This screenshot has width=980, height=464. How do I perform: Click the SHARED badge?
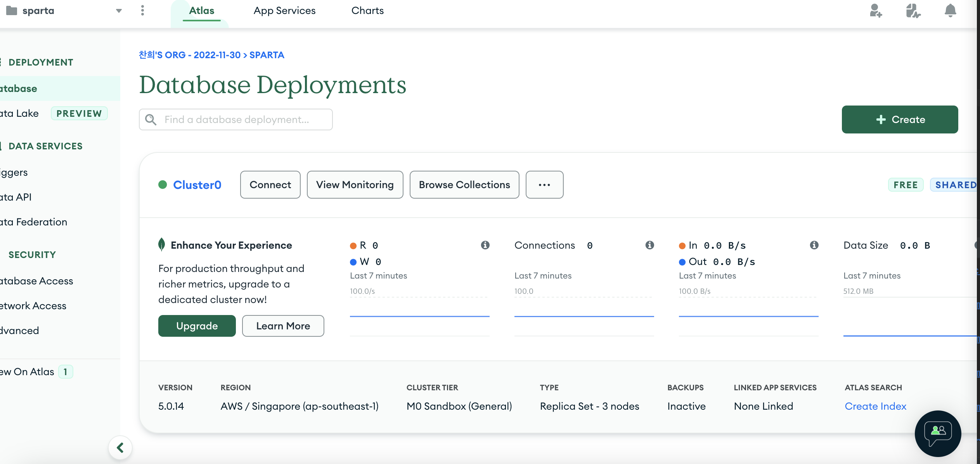point(954,185)
